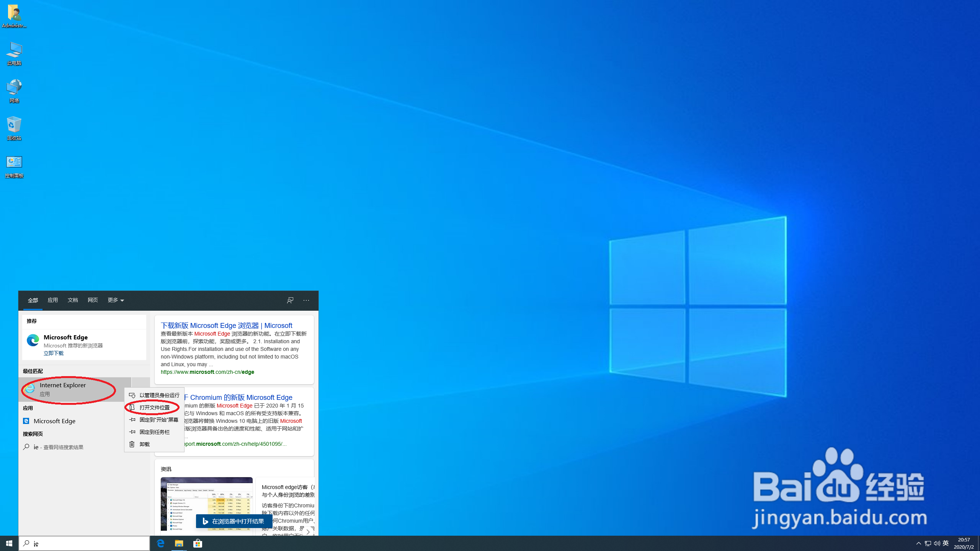
Task: Select 打开文件位置 from the context menu
Action: point(154,407)
